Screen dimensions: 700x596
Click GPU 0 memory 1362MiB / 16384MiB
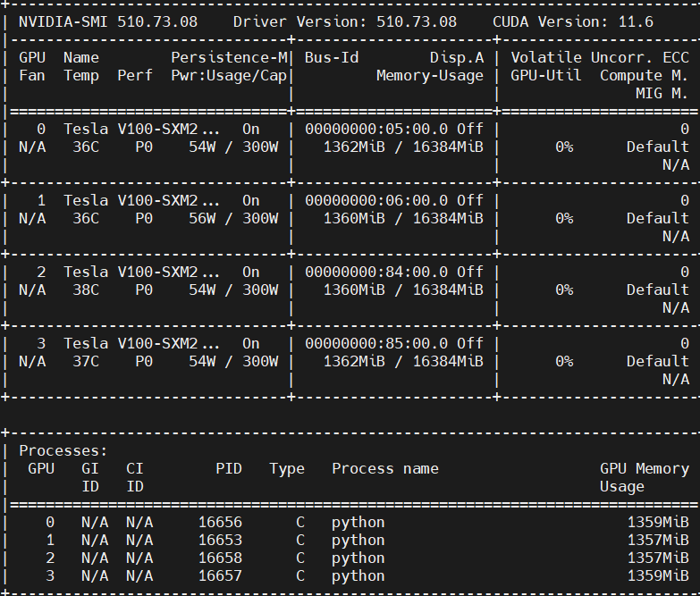point(403,147)
